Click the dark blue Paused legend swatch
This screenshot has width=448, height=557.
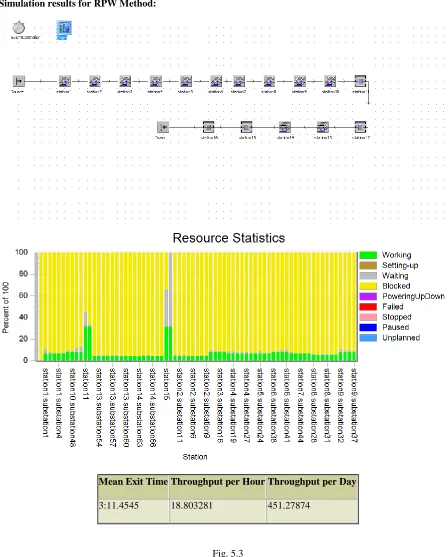(x=368, y=327)
